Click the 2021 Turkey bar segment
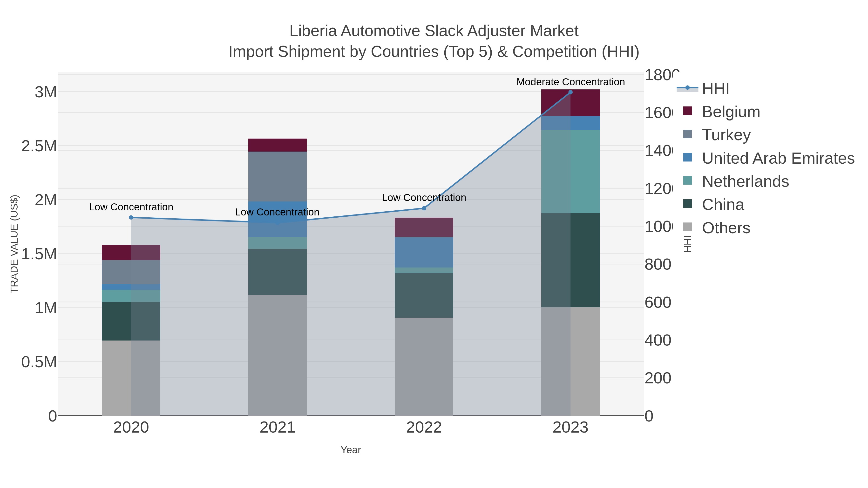 278,176
